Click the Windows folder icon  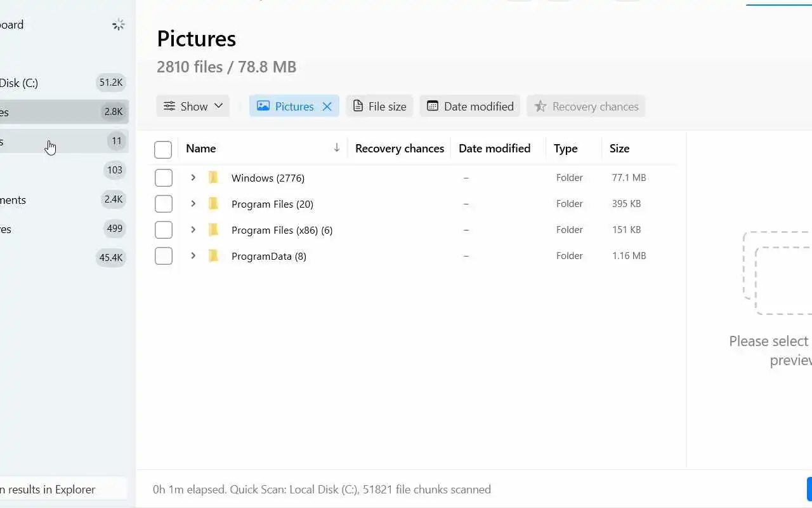(214, 178)
